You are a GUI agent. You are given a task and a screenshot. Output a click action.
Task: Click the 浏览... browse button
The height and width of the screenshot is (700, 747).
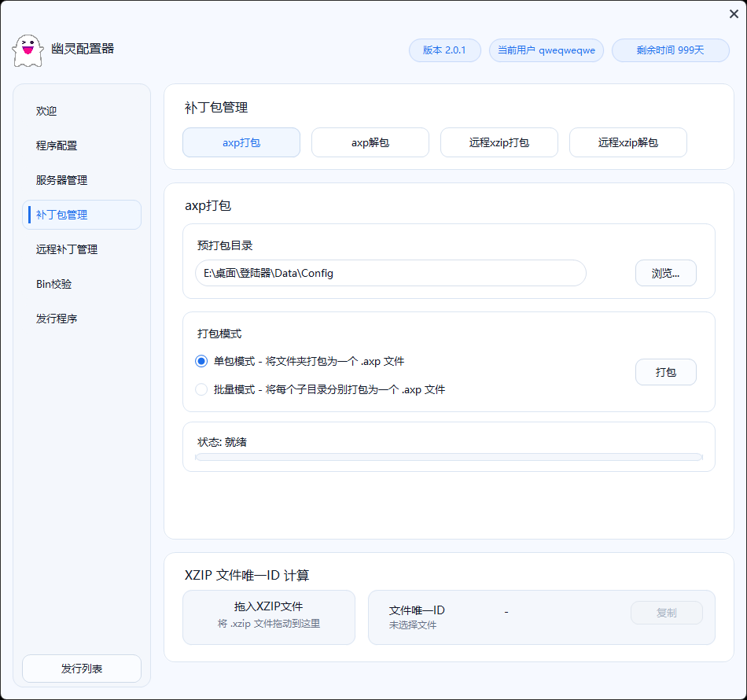(x=665, y=273)
